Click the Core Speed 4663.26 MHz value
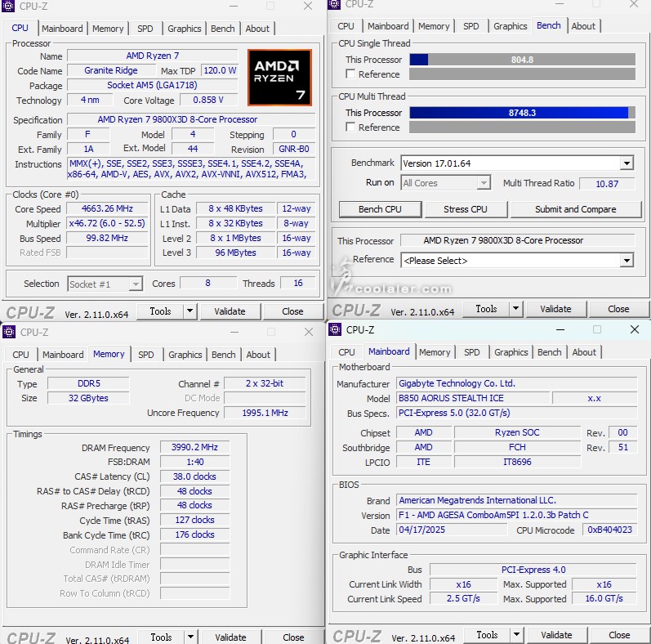 [107, 208]
